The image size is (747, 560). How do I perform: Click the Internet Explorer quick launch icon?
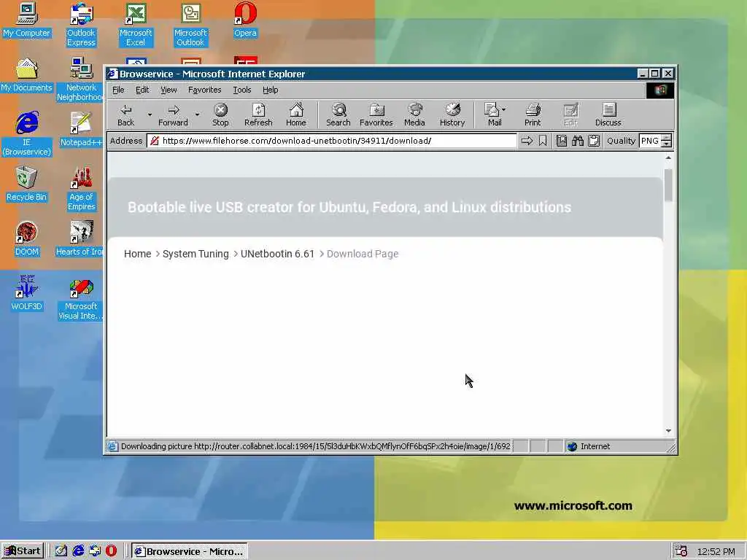[x=78, y=551]
